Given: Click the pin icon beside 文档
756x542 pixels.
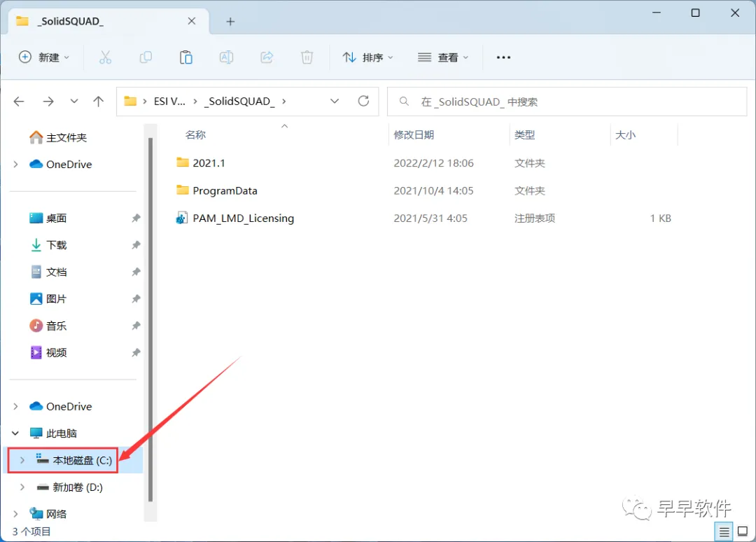Looking at the screenshot, I should pos(136,272).
